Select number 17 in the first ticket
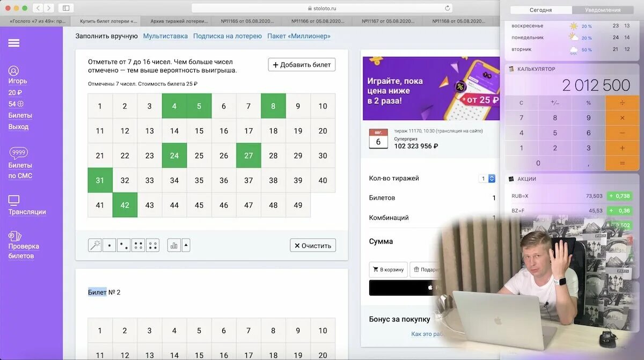Viewport: 644px width, 360px height. point(248,130)
